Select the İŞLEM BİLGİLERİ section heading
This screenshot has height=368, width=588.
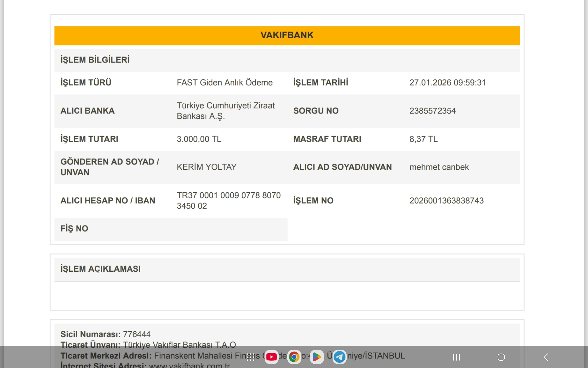pyautogui.click(x=95, y=59)
